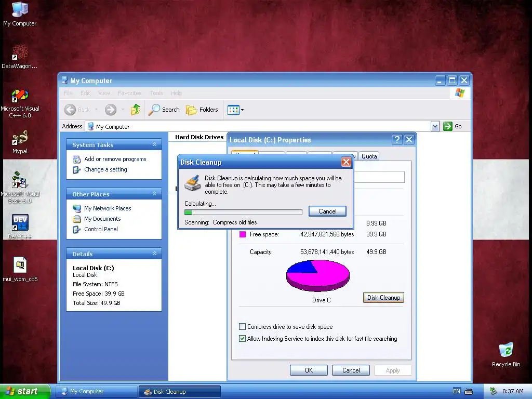The width and height of the screenshot is (532, 399).
Task: Switch to Disk Cleanup taskbar item
Action: coord(180,392)
